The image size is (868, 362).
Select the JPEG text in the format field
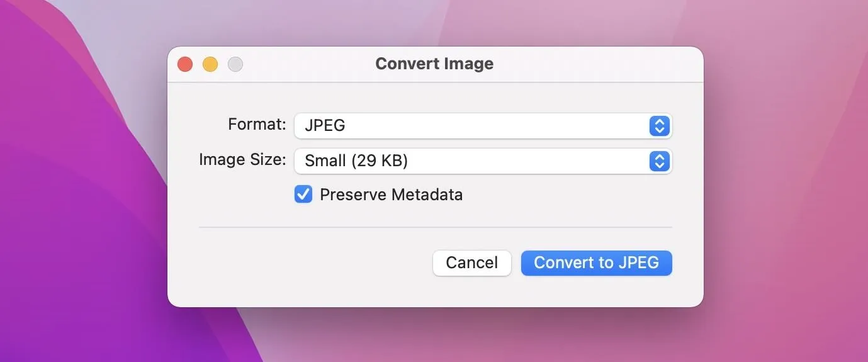pyautogui.click(x=325, y=125)
